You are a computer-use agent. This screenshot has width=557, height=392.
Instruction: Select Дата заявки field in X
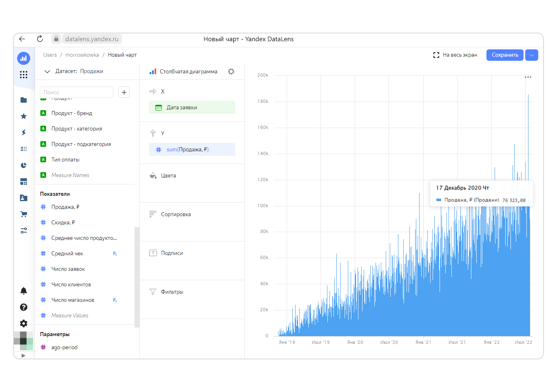pos(192,107)
